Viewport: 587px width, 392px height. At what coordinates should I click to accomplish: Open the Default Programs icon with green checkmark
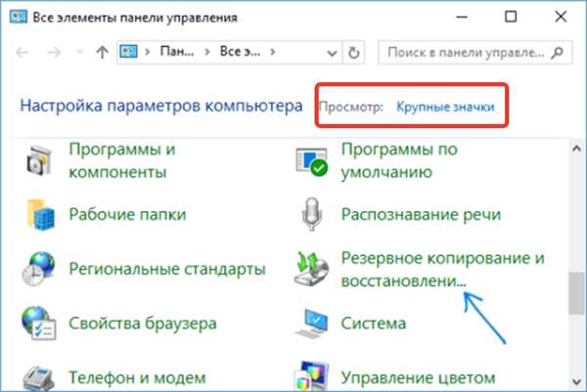pos(311,161)
